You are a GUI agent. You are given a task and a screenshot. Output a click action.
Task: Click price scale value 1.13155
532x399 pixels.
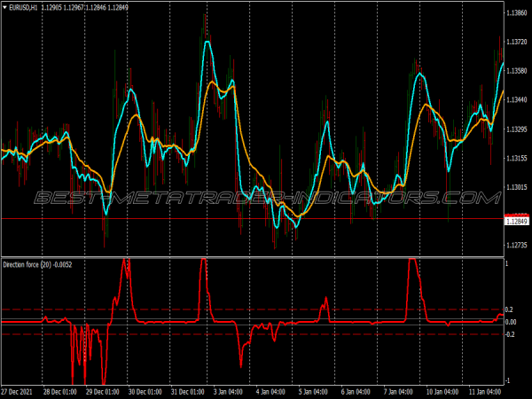pos(516,158)
